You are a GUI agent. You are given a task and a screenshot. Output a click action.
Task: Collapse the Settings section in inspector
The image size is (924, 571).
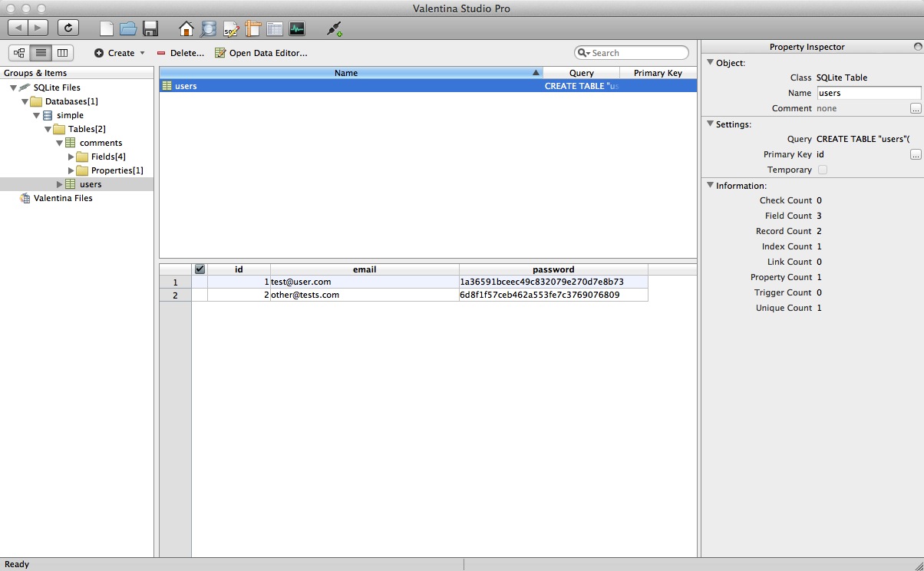710,124
